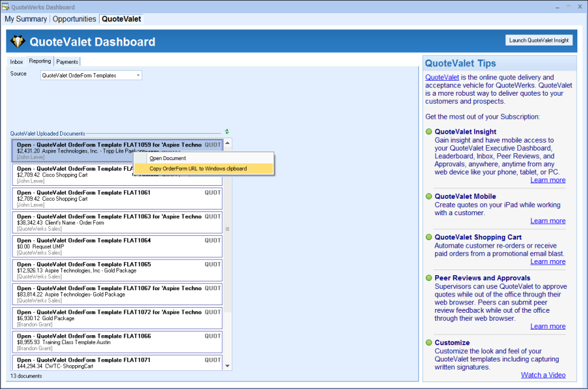
Task: Open the Payments sub-tab
Action: point(67,62)
